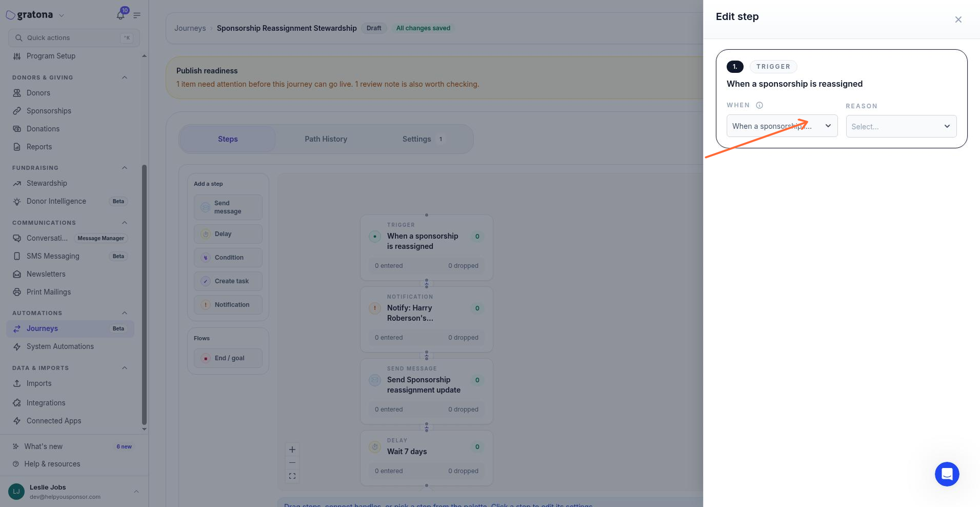This screenshot has width=980, height=507.
Task: Collapse the Data & Imports section
Action: pos(124,368)
